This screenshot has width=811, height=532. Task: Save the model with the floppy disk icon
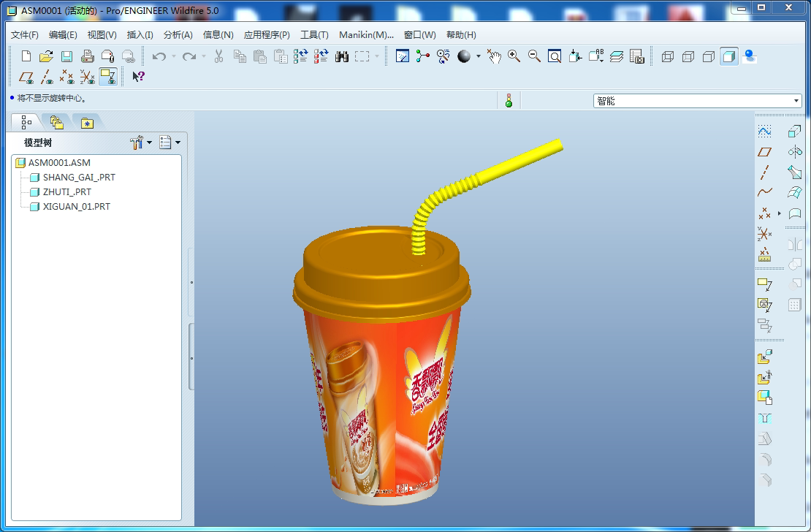[x=66, y=56]
